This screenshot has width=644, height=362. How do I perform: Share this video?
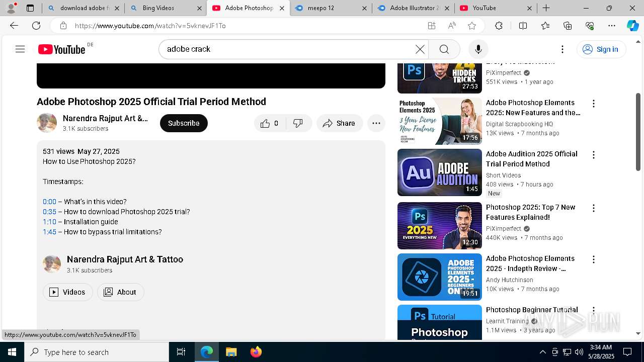point(340,123)
